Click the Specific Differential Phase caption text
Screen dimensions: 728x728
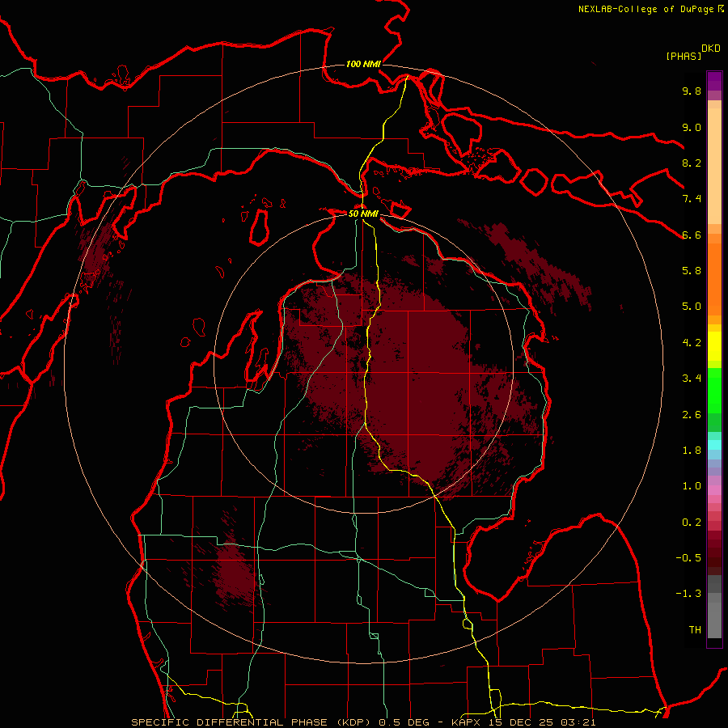click(x=363, y=722)
